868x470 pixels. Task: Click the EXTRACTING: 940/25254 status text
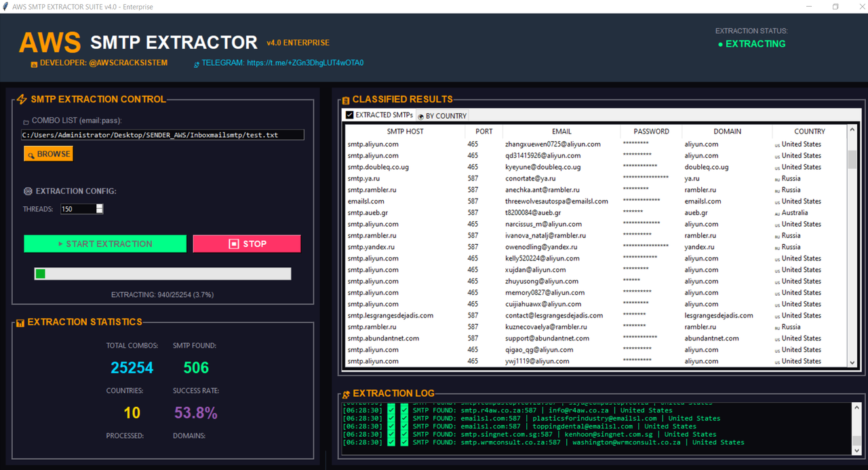coord(163,295)
